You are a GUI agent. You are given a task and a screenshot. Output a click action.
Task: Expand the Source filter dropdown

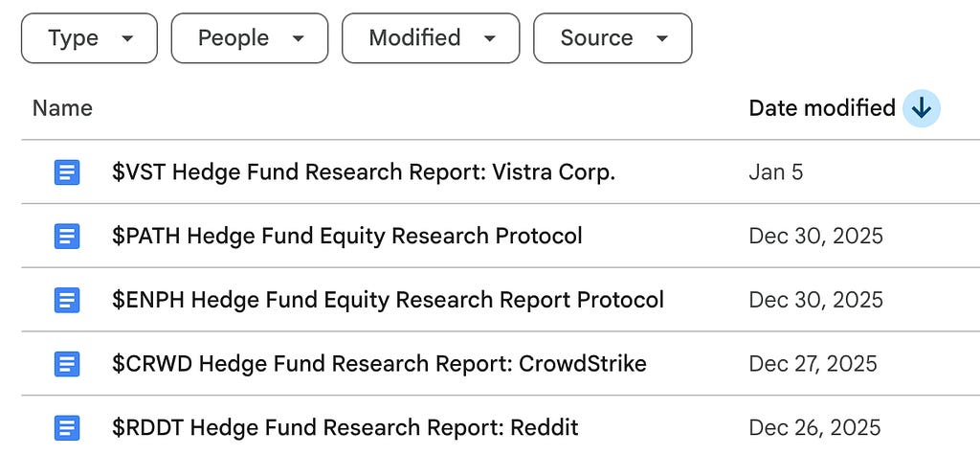coord(612,38)
